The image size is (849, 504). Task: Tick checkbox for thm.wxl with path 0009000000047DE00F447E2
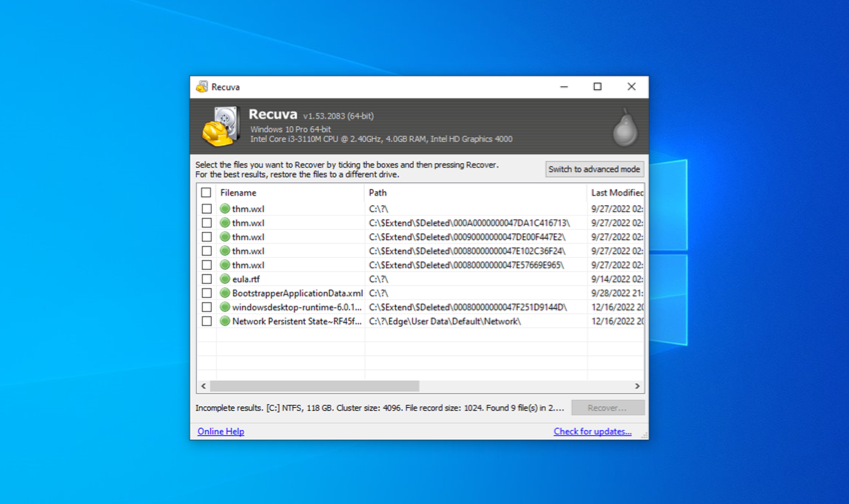tap(206, 237)
